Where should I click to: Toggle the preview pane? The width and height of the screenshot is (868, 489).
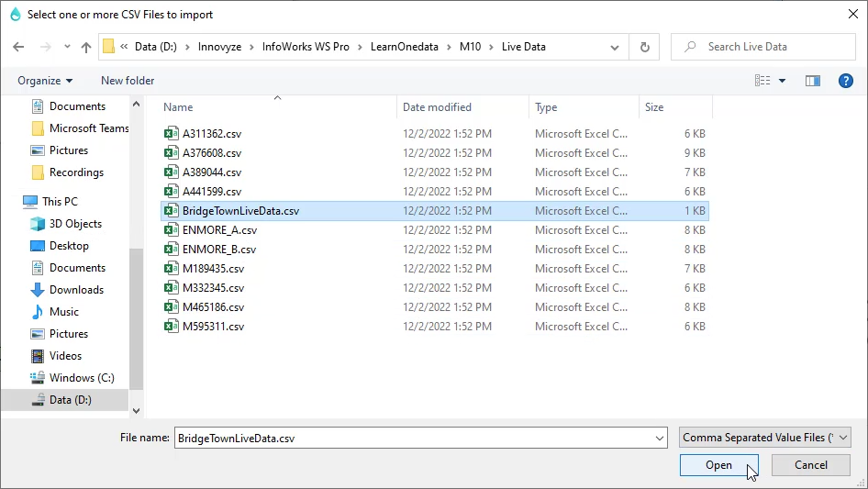813,81
